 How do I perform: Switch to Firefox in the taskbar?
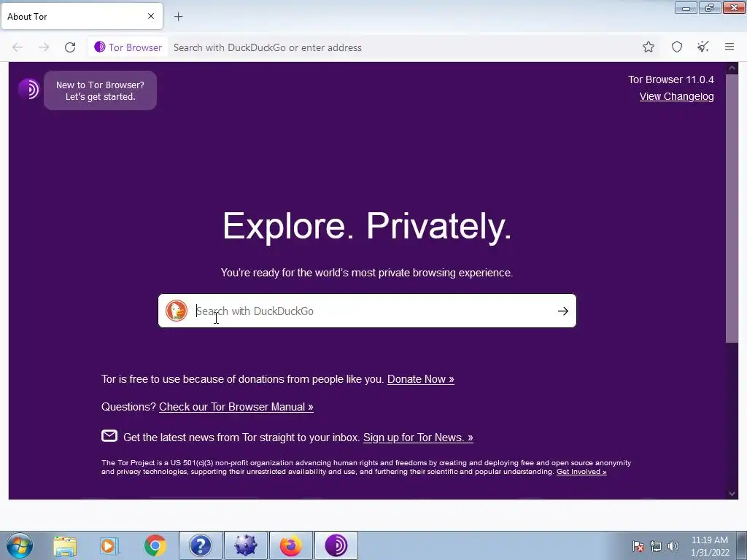[291, 546]
